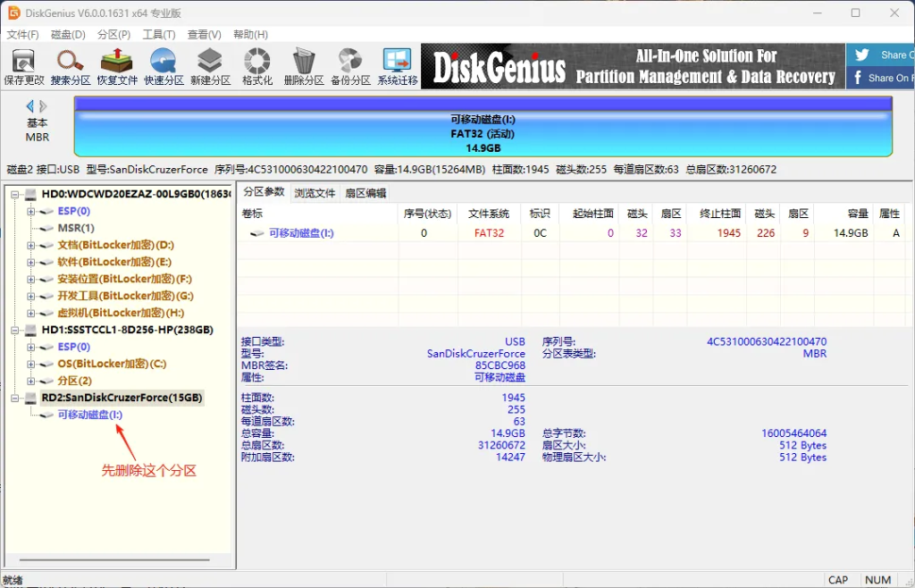Collapse the HD0 WDC disk tree node
Image resolution: width=915 pixels, height=588 pixels.
point(15,195)
